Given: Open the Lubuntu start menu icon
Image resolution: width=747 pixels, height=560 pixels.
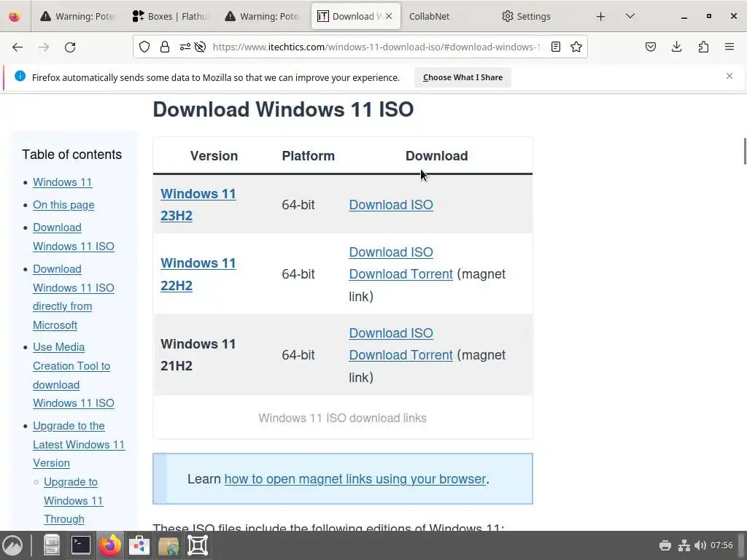Looking at the screenshot, I should [x=13, y=545].
